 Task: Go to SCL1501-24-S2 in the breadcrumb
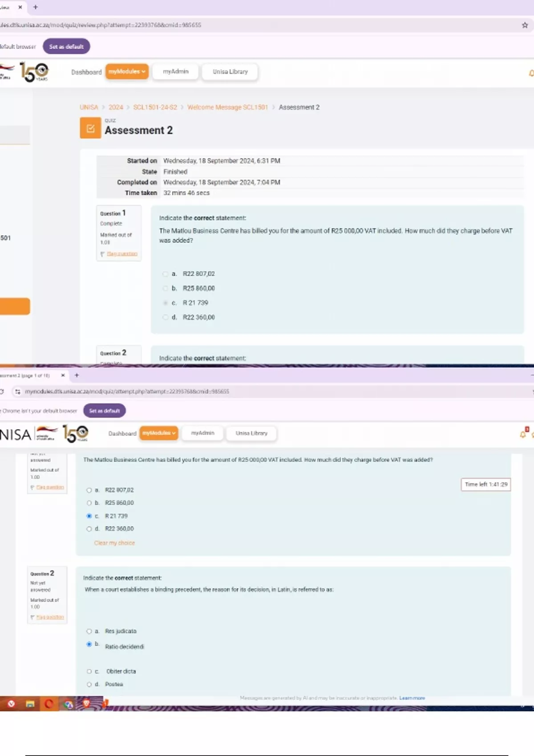[155, 107]
